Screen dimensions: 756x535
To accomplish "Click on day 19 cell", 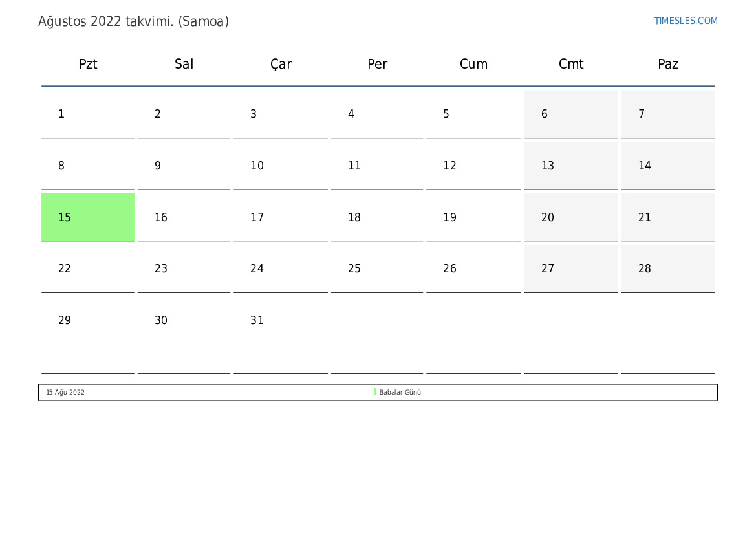I will coord(473,217).
